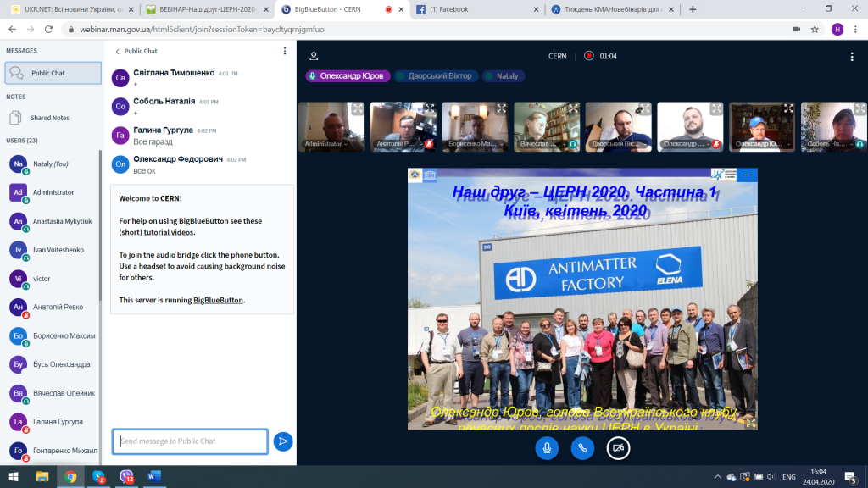Open the tutorial videos link
The image size is (868, 488).
(169, 232)
